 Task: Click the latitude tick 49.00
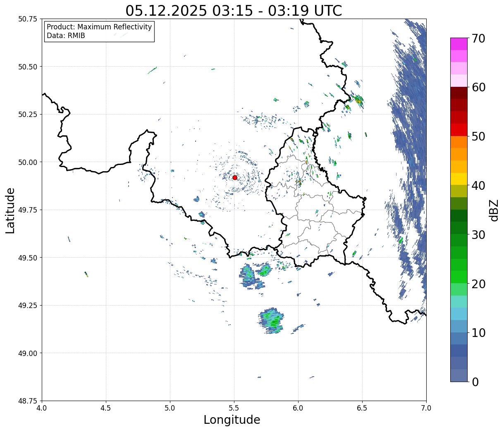pos(28,353)
